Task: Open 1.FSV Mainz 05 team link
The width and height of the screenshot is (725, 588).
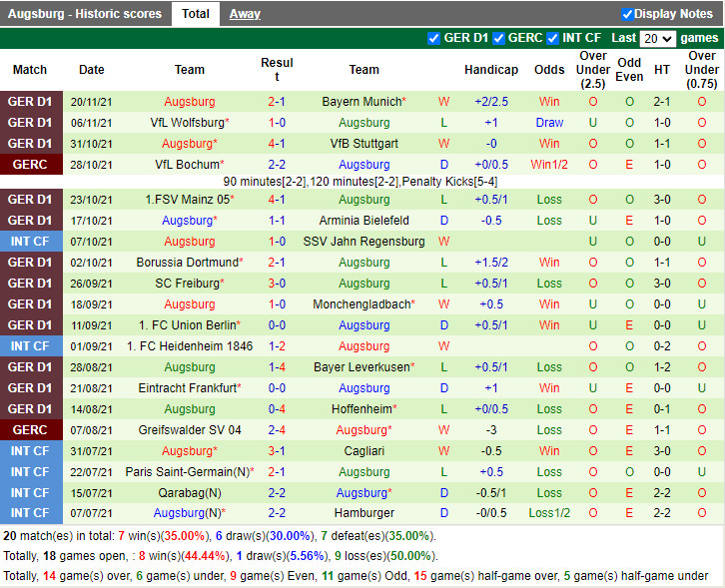Action: (190, 200)
